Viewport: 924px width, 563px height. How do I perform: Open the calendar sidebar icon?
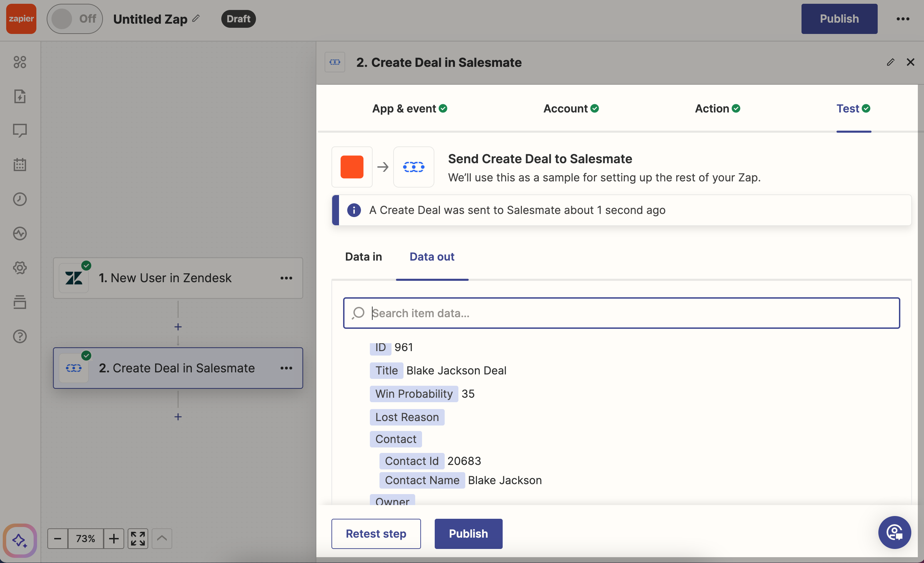[20, 165]
